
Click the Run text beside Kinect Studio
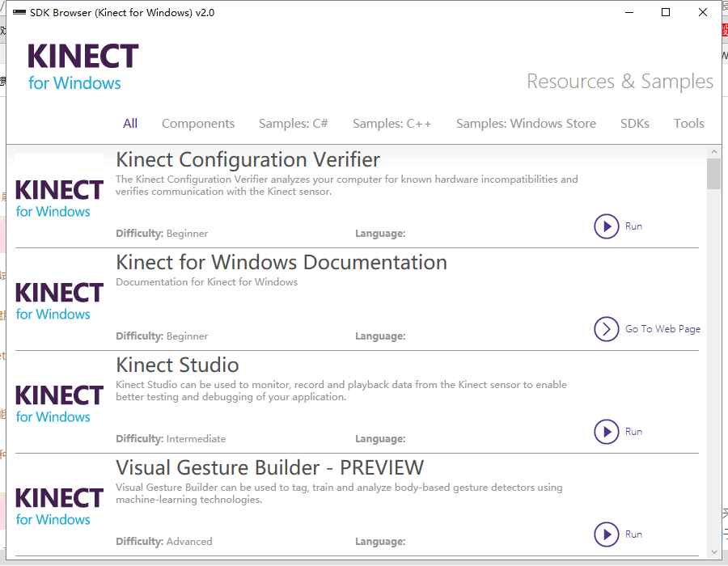click(634, 432)
